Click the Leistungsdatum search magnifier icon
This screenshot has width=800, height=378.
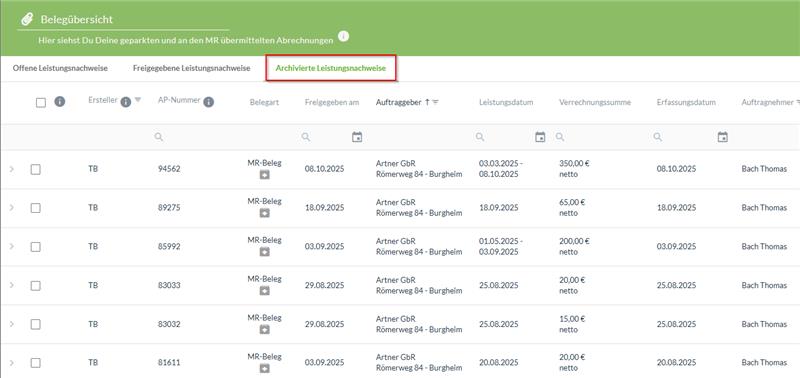pyautogui.click(x=480, y=137)
